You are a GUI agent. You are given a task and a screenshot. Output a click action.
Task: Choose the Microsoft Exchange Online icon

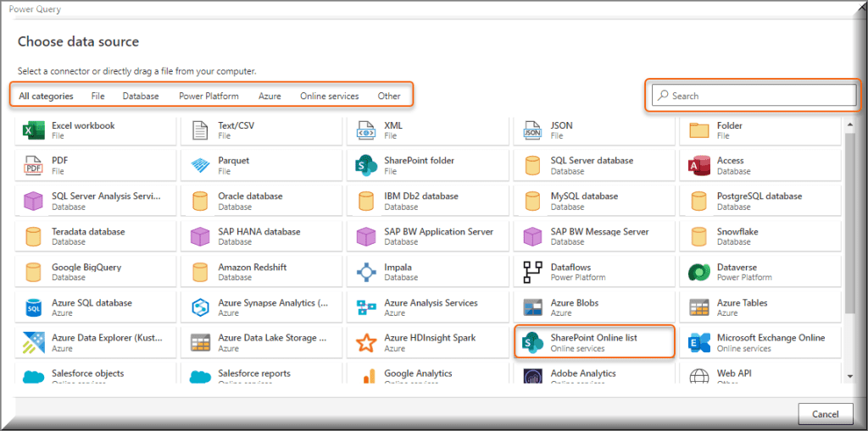(x=698, y=343)
